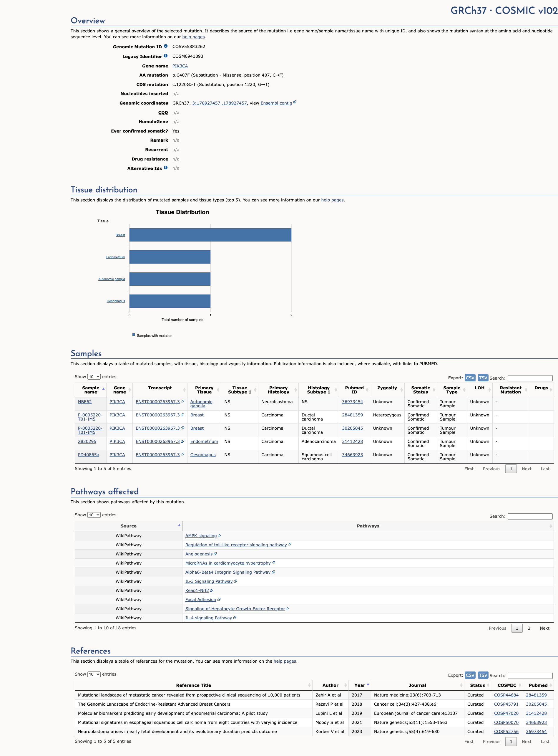Open Breast tissue label in chart
This screenshot has width=558, height=756.
[120, 235]
